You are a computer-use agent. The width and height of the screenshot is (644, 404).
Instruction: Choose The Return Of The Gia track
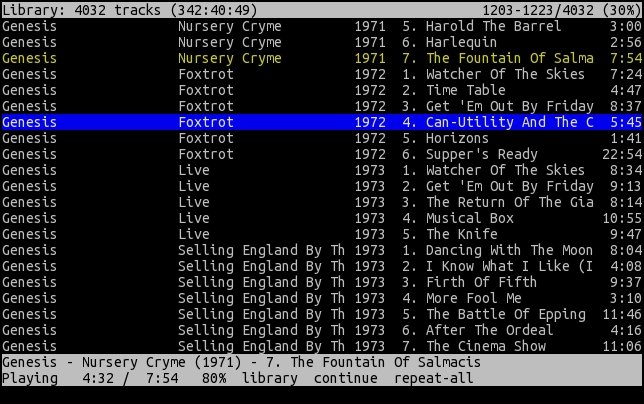click(x=322, y=202)
